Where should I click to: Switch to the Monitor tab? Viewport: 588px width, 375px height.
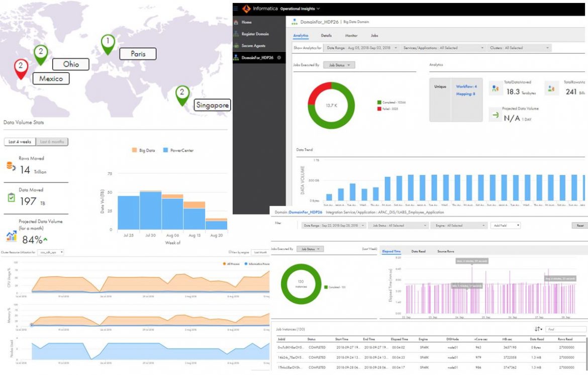pos(352,36)
